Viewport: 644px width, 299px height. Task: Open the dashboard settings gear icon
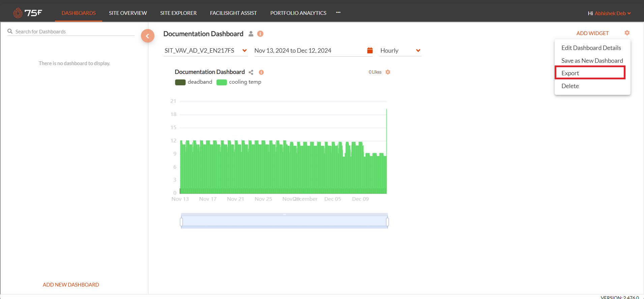point(627,33)
